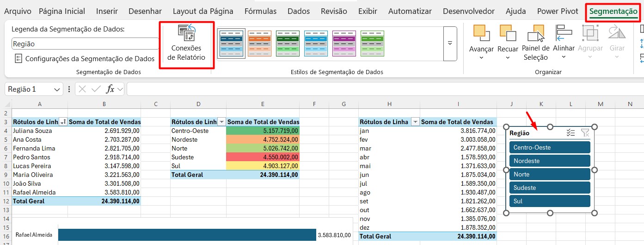
Task: Filter slicer by Norte
Action: click(550, 174)
